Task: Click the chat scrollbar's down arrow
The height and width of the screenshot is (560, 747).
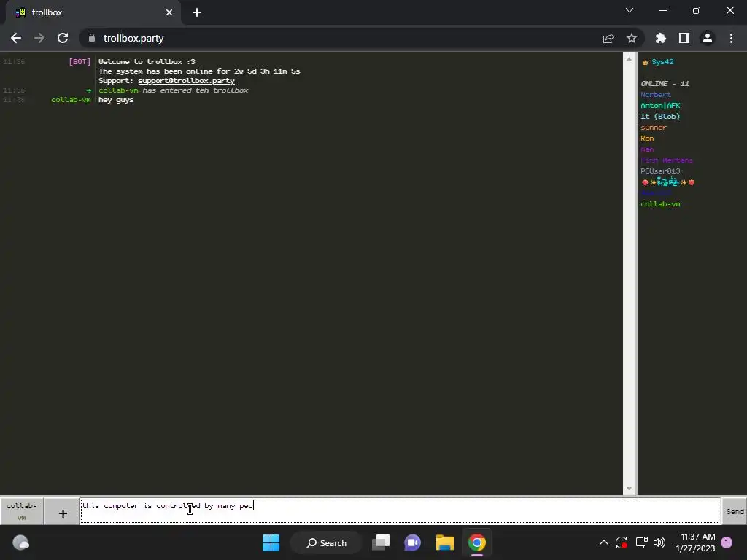Action: point(629,489)
